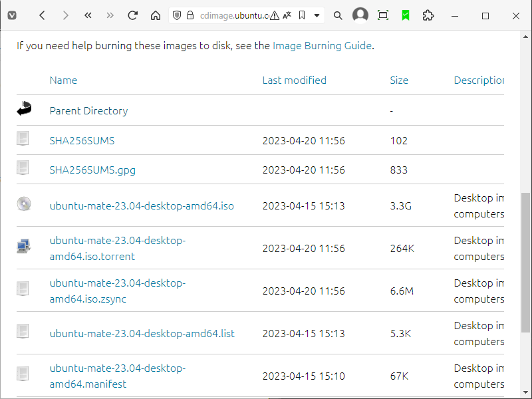The image size is (532, 399).
Task: Sort listing by Size column
Action: pyautogui.click(x=399, y=80)
